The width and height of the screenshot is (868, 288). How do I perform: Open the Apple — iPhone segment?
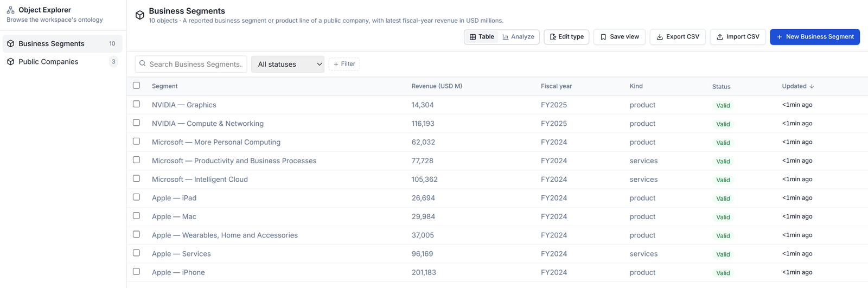[178, 273]
